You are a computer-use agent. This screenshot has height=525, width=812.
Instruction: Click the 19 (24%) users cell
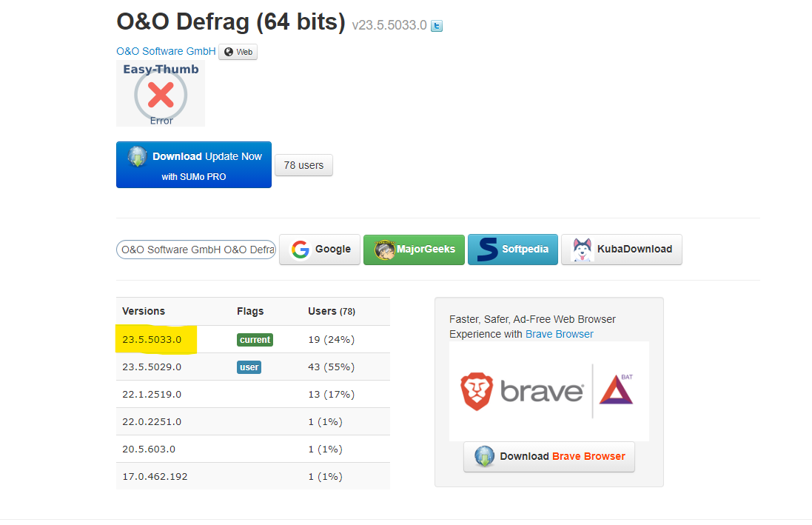pyautogui.click(x=332, y=339)
